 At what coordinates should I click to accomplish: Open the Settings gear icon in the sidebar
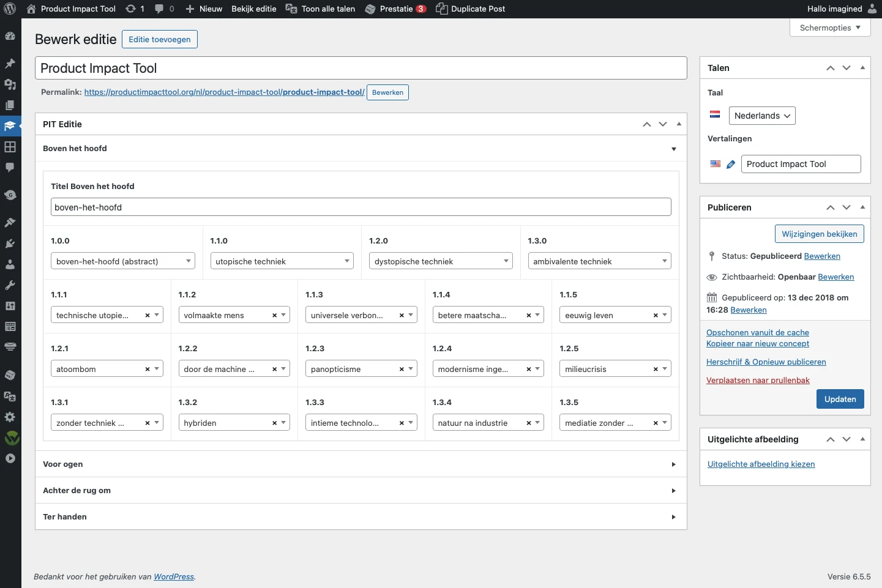pos(10,417)
